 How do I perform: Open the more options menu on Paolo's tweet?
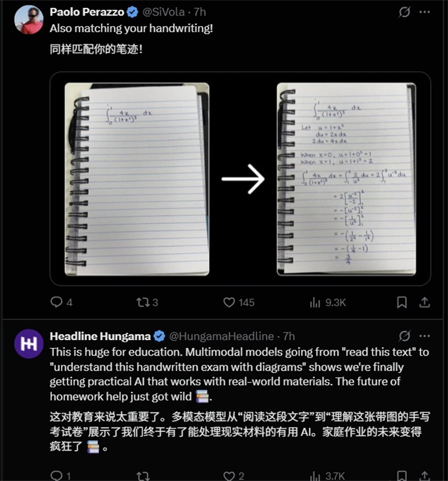(425, 12)
